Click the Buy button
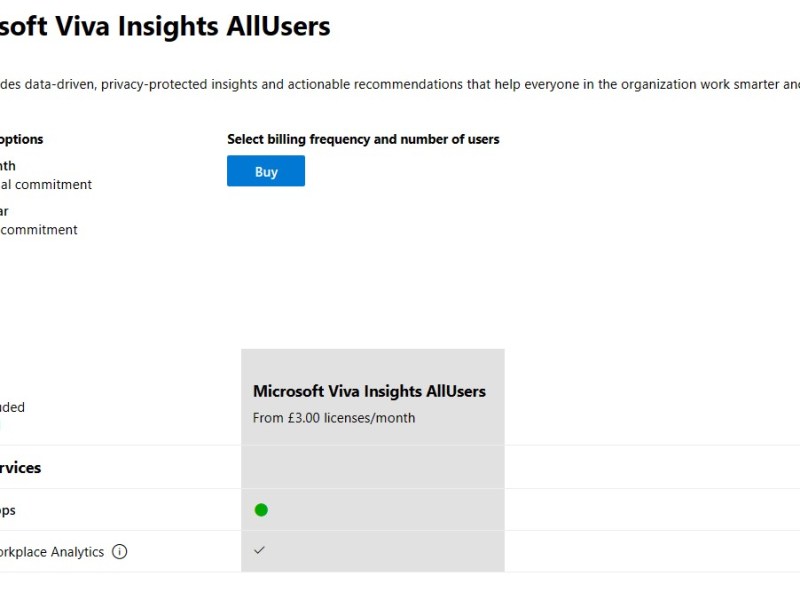Screen dimensions: 800x600 click(265, 171)
